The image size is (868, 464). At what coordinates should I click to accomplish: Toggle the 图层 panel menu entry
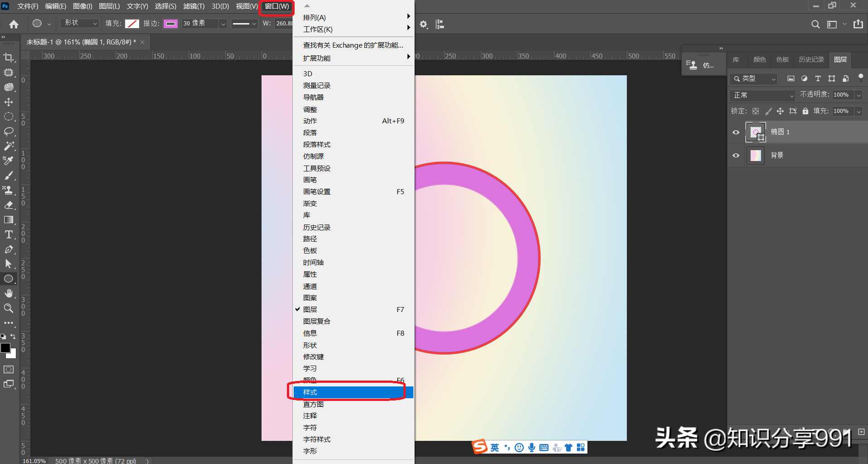[x=310, y=310]
